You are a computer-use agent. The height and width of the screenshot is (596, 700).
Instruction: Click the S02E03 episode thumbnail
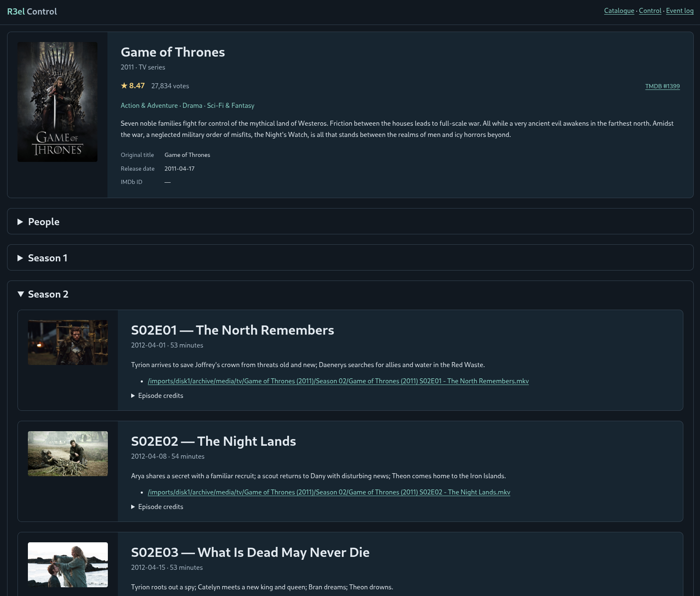click(x=68, y=565)
